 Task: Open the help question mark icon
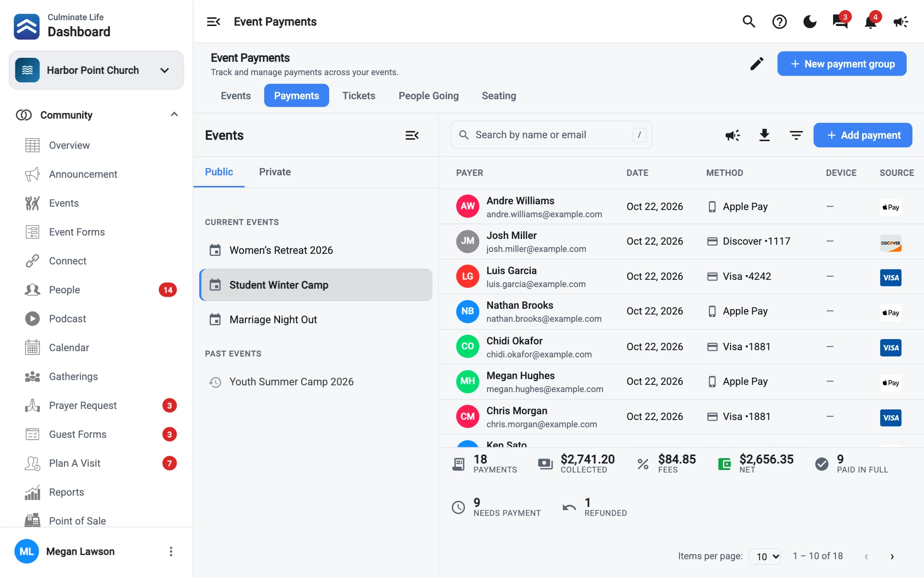(x=779, y=22)
